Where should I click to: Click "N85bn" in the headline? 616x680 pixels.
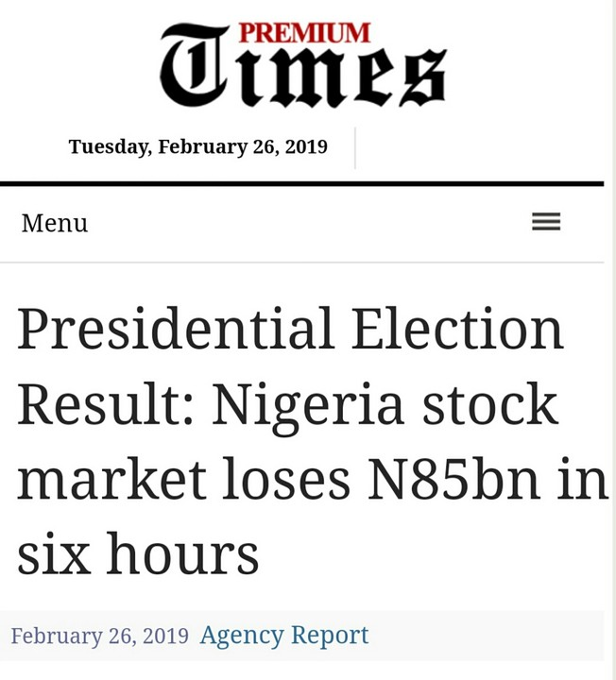coord(453,480)
